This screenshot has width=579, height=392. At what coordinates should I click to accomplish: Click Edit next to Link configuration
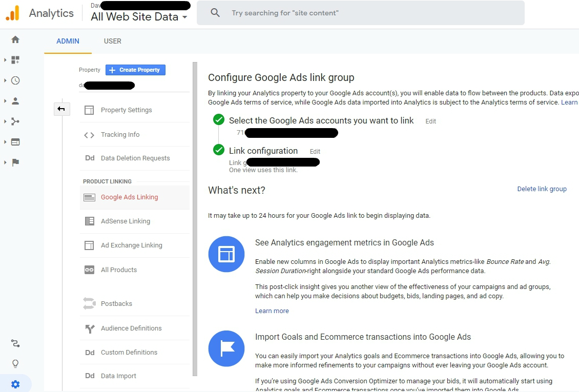(315, 152)
